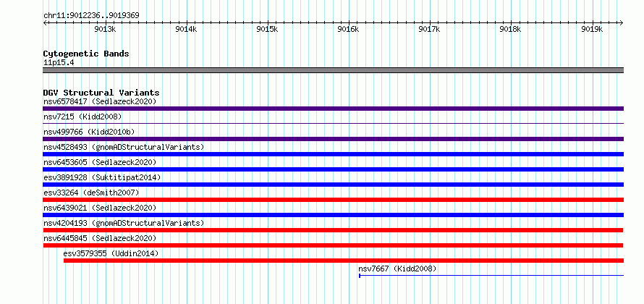This screenshot has width=644, height=304.
Task: Click the purple bar under nsv6578417
Action: click(333, 109)
